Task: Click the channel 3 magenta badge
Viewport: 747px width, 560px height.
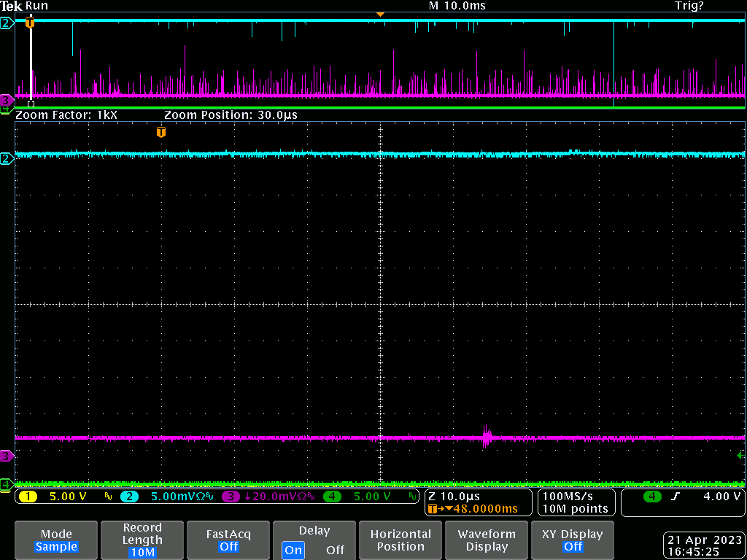Action: 231,497
